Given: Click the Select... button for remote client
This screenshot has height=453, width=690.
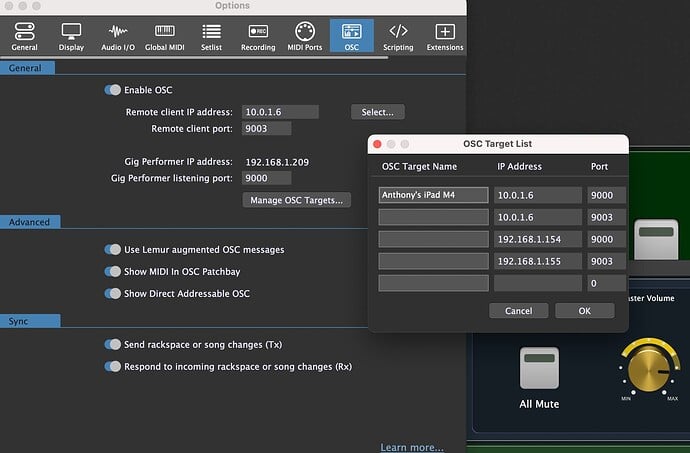Looking at the screenshot, I should pyautogui.click(x=378, y=112).
